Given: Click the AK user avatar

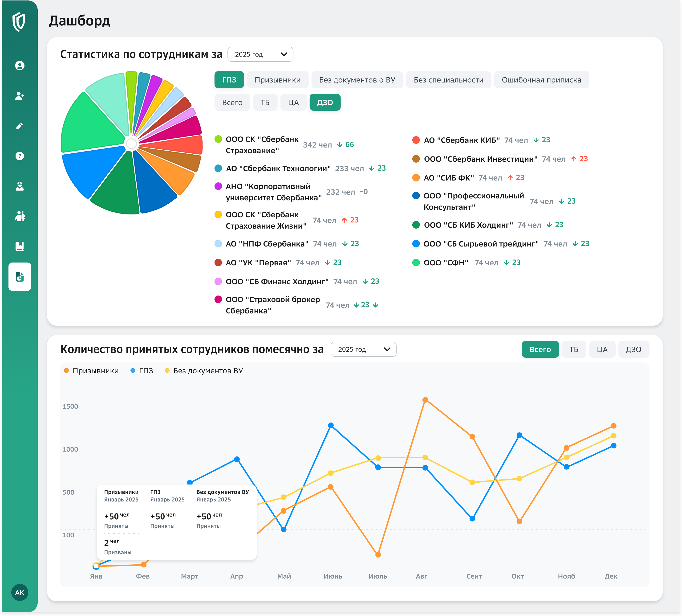Looking at the screenshot, I should pyautogui.click(x=20, y=592).
